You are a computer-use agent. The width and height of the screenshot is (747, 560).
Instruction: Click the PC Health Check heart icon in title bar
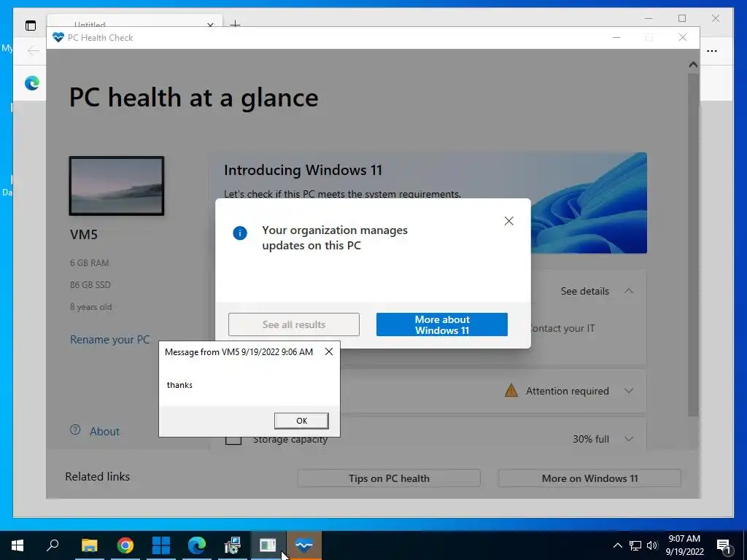(58, 38)
